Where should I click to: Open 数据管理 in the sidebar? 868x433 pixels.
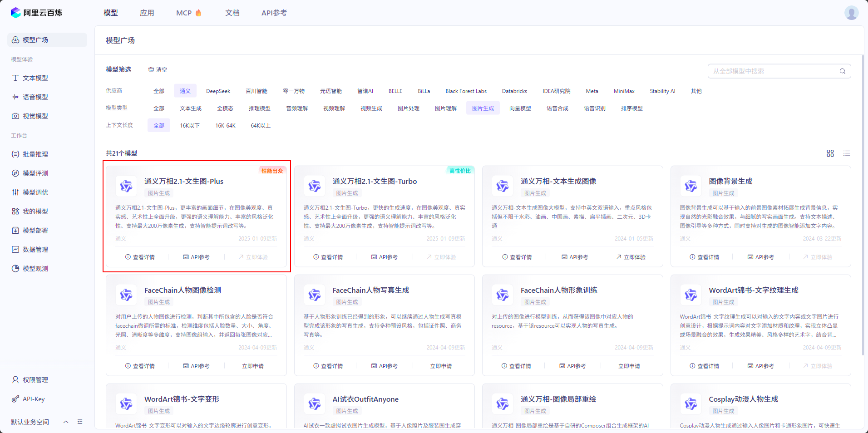tap(47, 250)
